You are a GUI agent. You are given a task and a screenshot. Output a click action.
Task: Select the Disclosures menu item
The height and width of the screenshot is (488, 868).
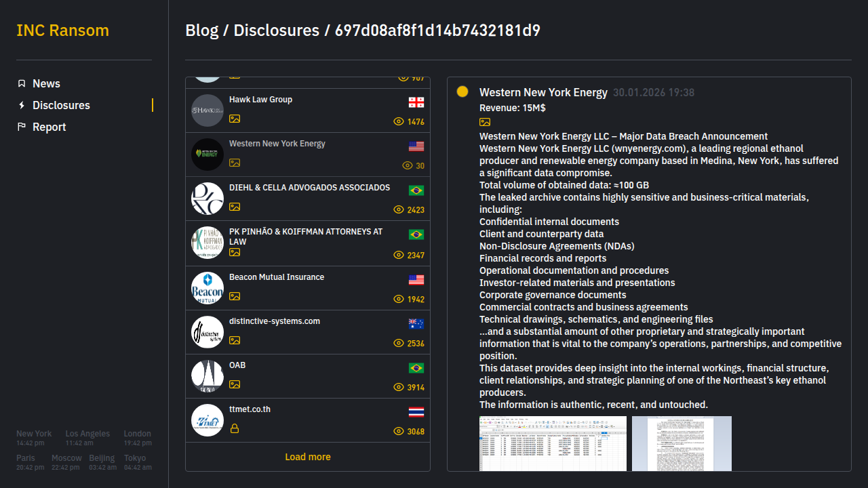pos(61,105)
